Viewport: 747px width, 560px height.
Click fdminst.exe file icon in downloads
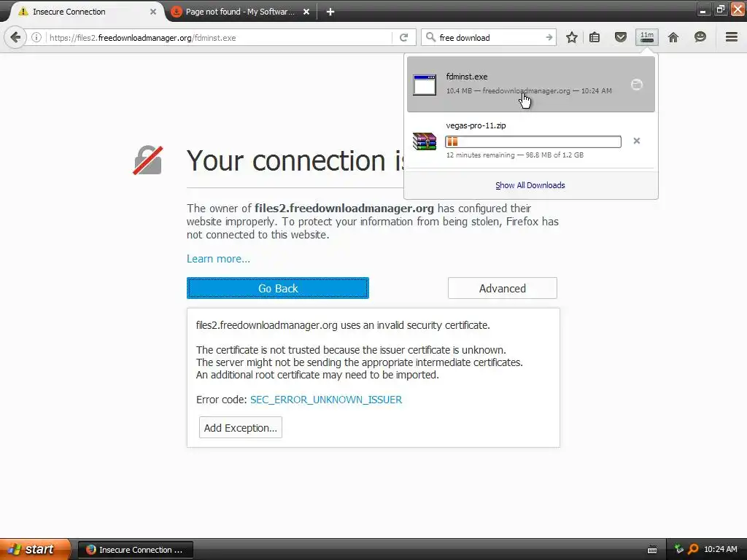click(424, 85)
